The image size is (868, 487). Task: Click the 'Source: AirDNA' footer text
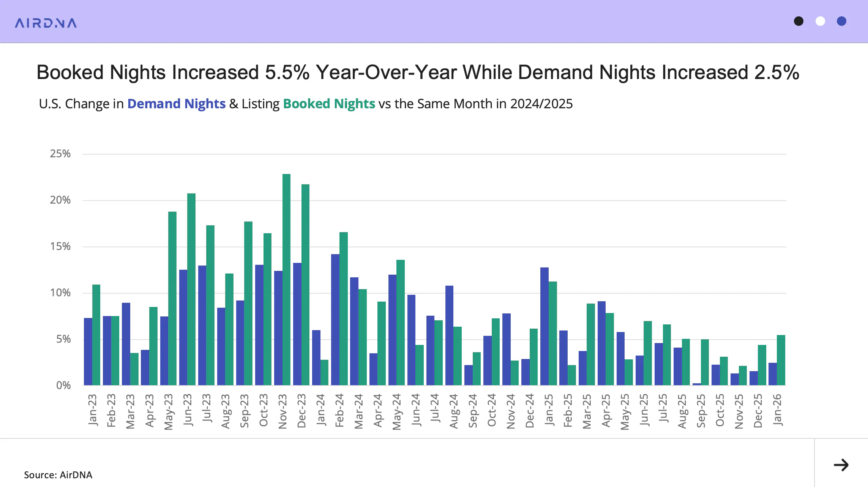coord(58,475)
